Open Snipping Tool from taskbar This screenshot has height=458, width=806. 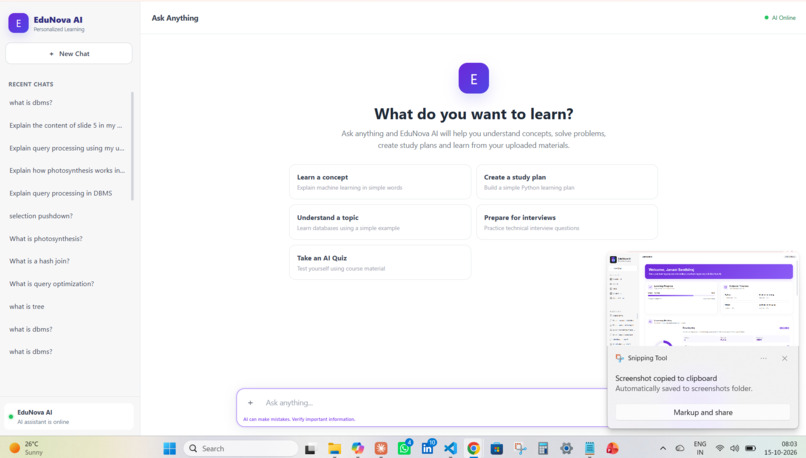pyautogui.click(x=520, y=448)
